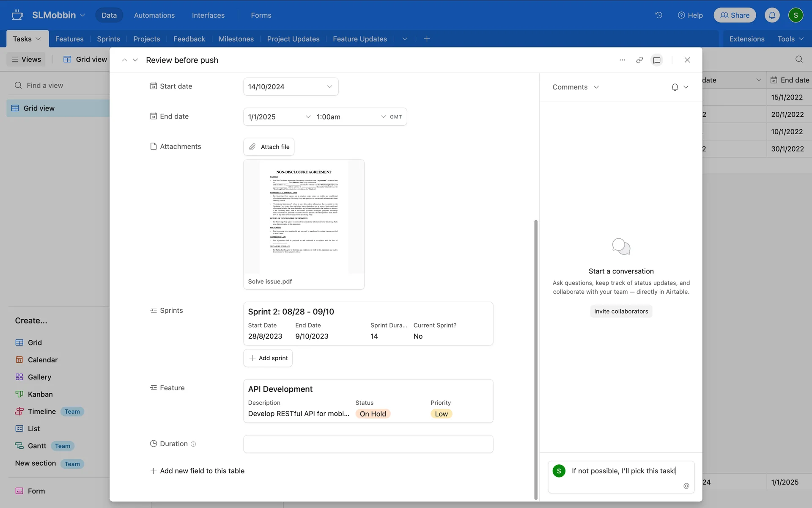Add a new table with plus icon
The image size is (812, 508).
[427, 39]
